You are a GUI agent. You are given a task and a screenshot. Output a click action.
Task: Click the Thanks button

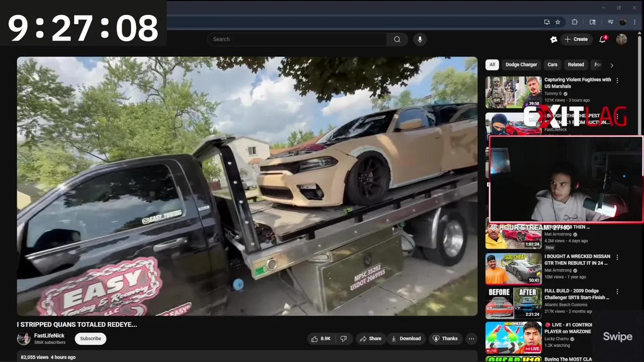(445, 338)
